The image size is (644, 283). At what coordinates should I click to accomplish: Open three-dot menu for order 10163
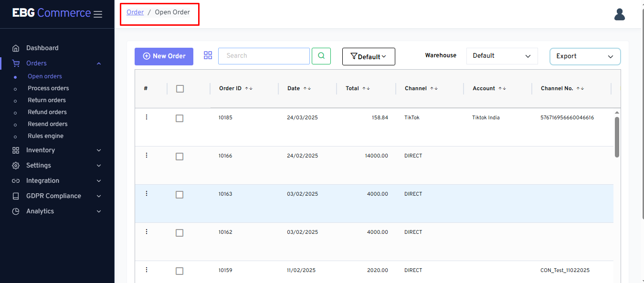(147, 194)
